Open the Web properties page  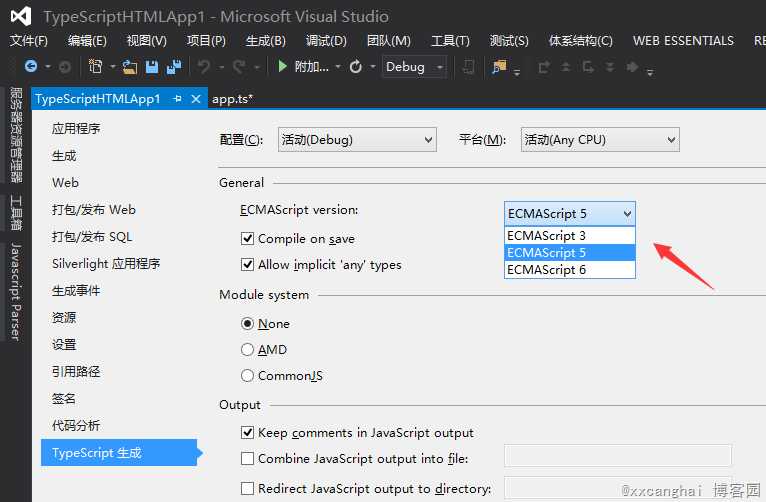65,183
